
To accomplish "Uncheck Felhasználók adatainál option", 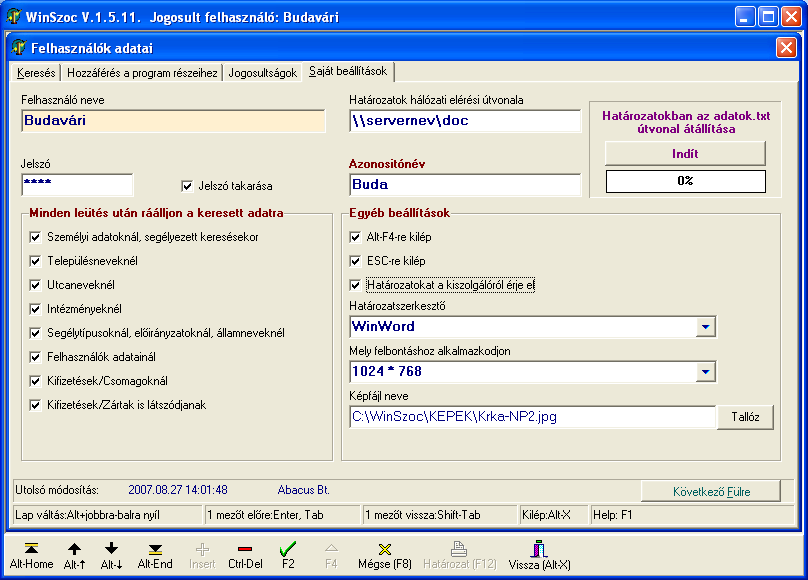I will pos(36,357).
